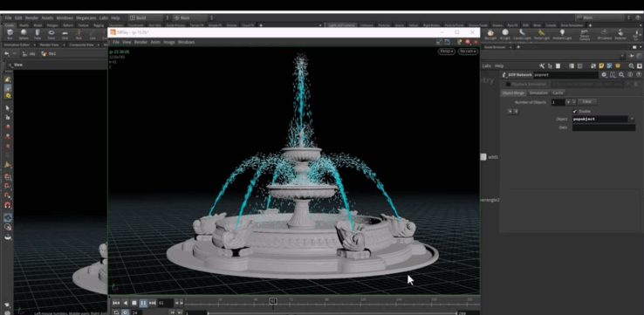Create a Torus from the shelf
This screenshot has width=644, height=315.
coord(51,34)
